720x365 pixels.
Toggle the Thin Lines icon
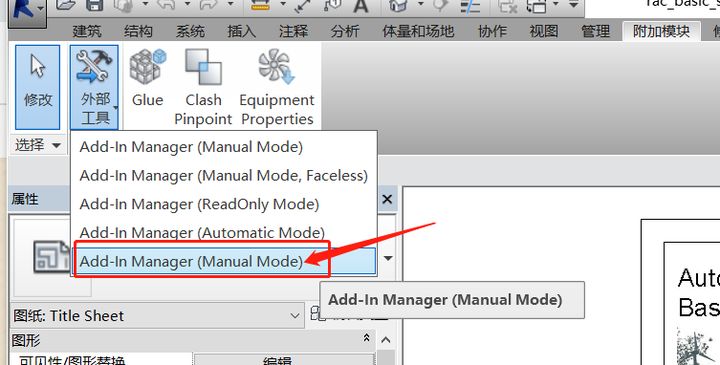click(470, 6)
